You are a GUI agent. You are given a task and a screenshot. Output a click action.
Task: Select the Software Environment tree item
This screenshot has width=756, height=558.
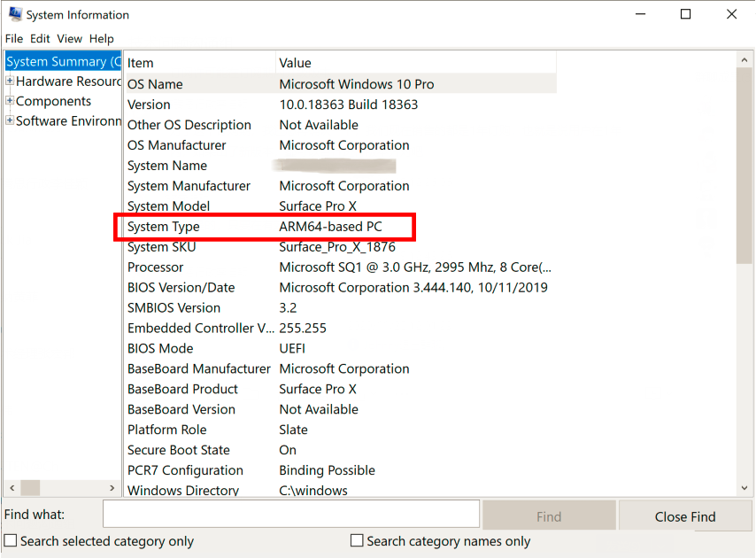pyautogui.click(x=68, y=121)
